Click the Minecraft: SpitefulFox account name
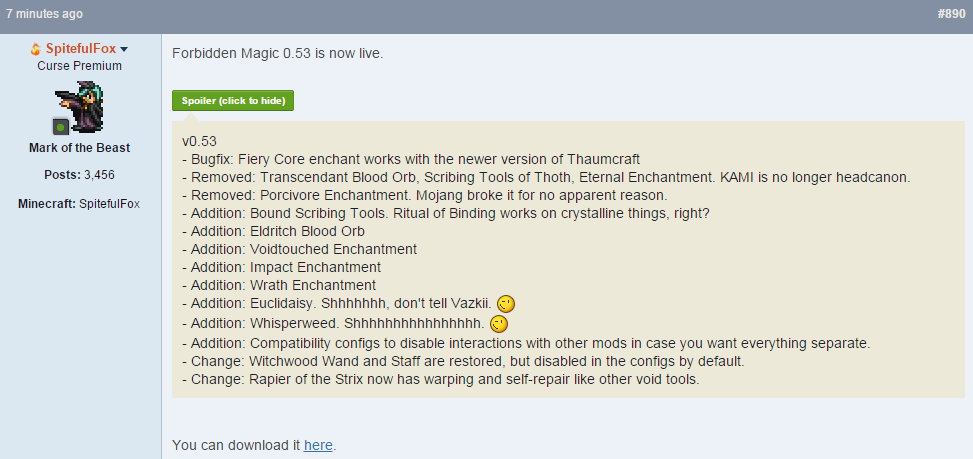Image resolution: width=973 pixels, height=459 pixels. click(79, 203)
